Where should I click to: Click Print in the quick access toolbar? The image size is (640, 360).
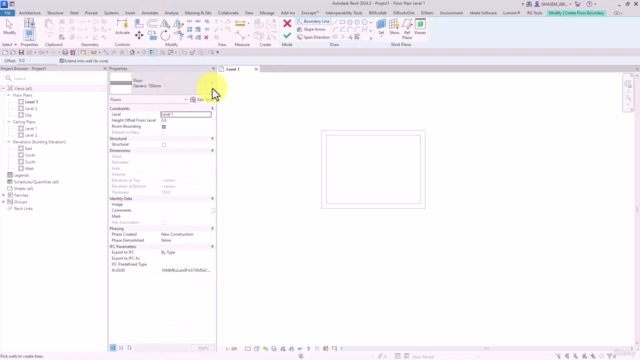pos(65,53)
